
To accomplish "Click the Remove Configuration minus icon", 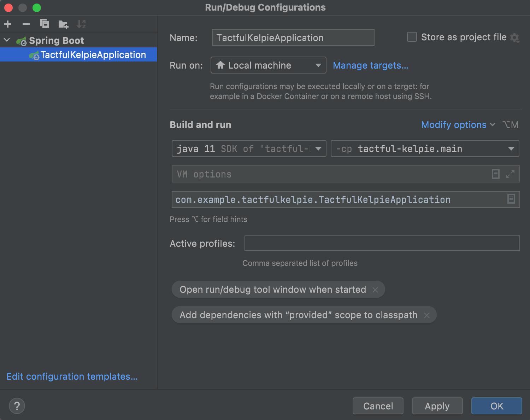I will [26, 24].
